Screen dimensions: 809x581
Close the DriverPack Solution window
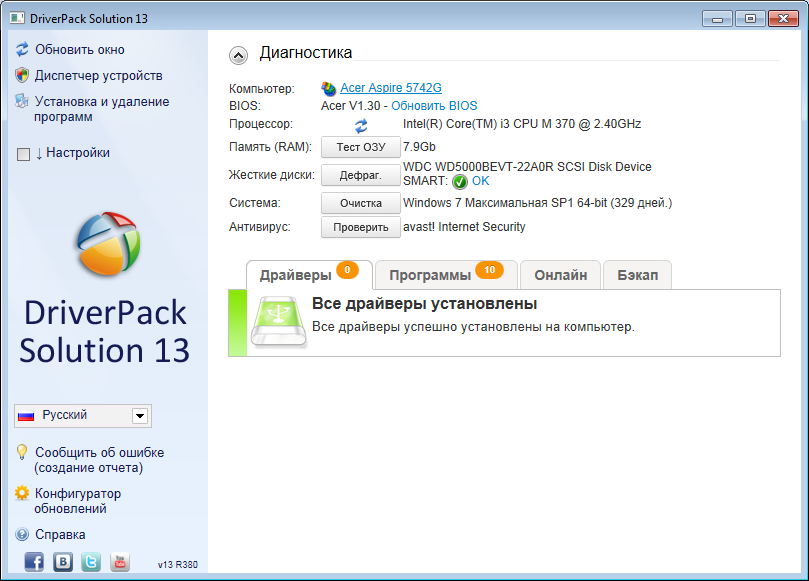click(x=783, y=19)
